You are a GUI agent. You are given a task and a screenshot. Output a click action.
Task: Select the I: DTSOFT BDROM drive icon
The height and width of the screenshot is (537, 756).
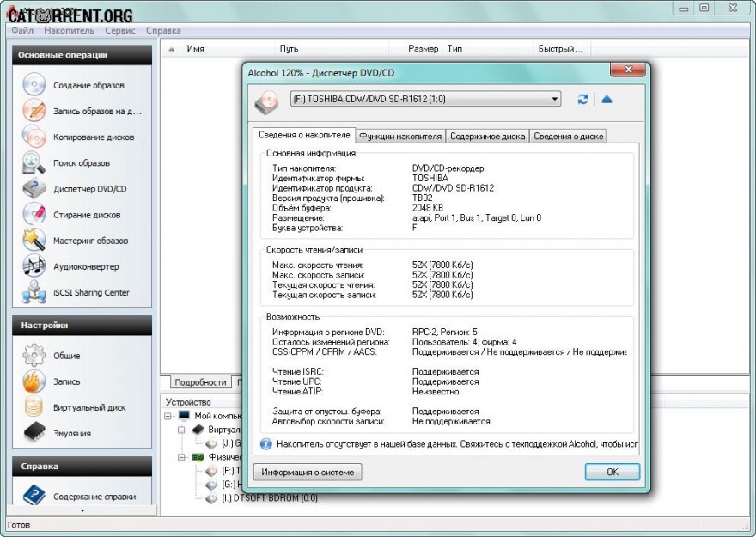click(x=211, y=498)
